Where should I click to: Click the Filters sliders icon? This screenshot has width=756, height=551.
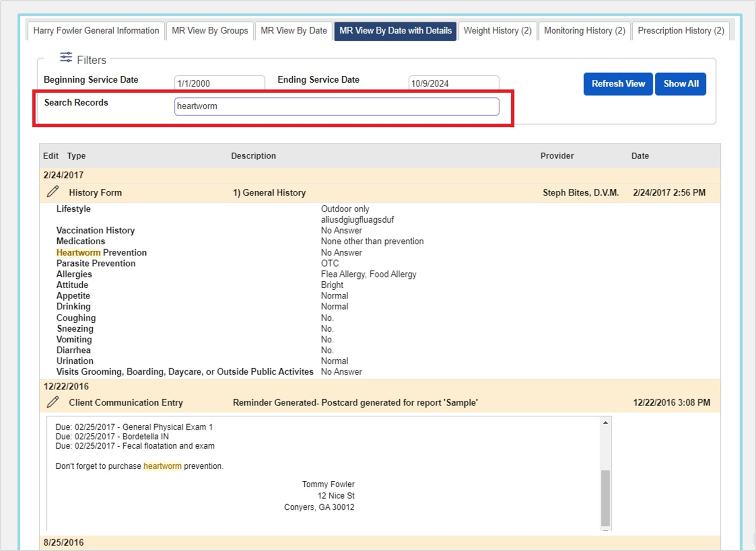coord(66,56)
